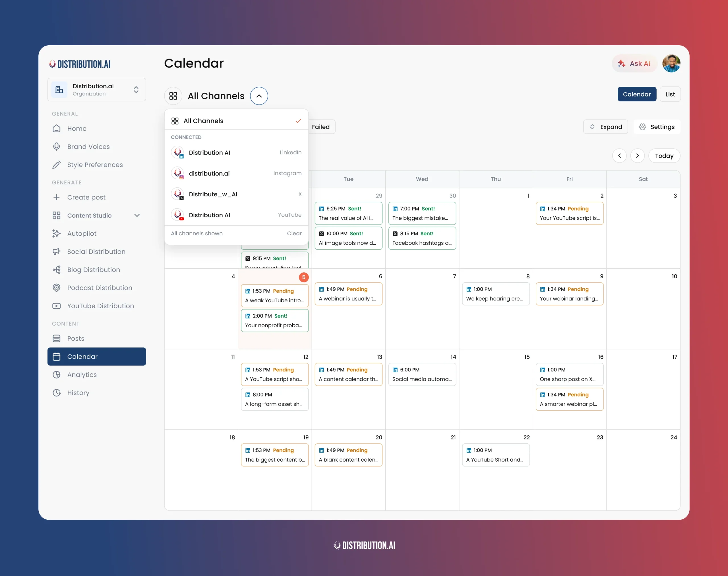Select All Channels option in dropdown

click(x=236, y=121)
